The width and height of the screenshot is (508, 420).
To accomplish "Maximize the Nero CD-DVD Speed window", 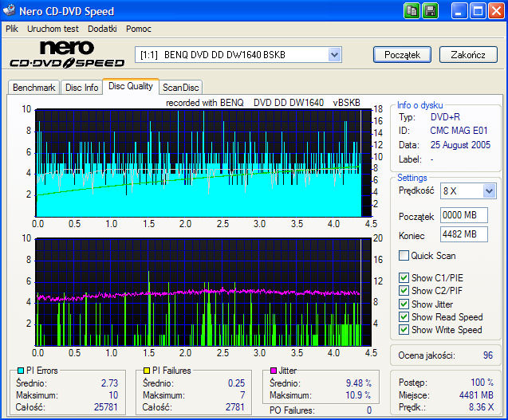I will 478,11.
